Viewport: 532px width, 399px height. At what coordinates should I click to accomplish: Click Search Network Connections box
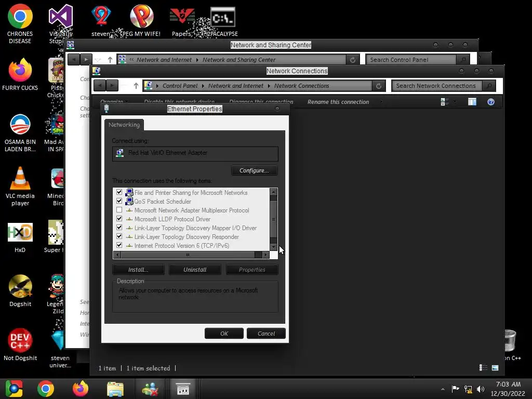coord(436,86)
